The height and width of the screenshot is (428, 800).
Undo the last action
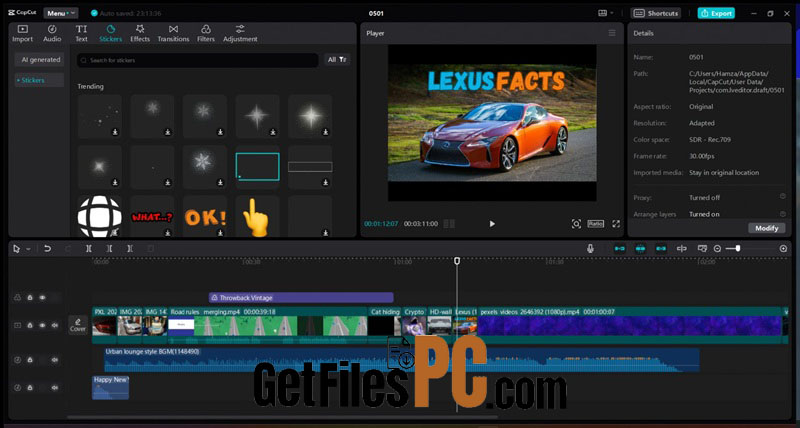pyautogui.click(x=47, y=249)
